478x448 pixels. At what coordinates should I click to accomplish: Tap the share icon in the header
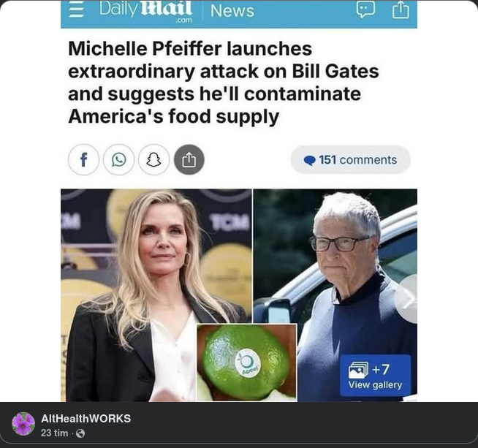tap(401, 10)
